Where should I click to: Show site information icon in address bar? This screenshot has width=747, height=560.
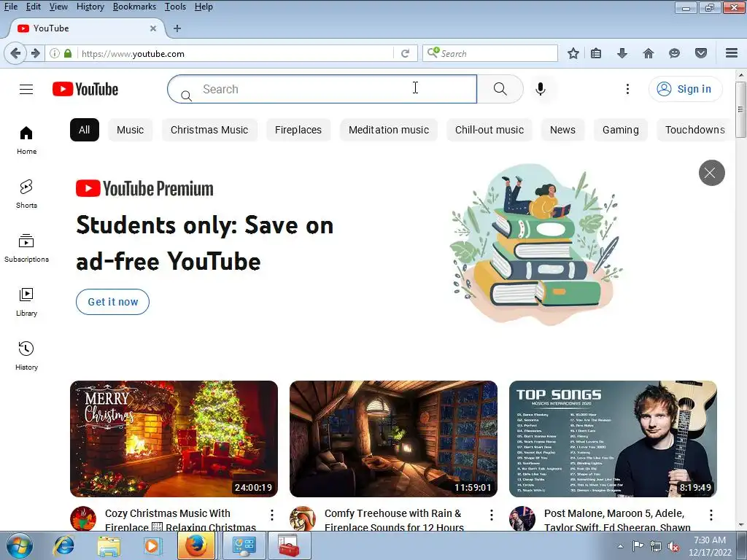click(54, 53)
